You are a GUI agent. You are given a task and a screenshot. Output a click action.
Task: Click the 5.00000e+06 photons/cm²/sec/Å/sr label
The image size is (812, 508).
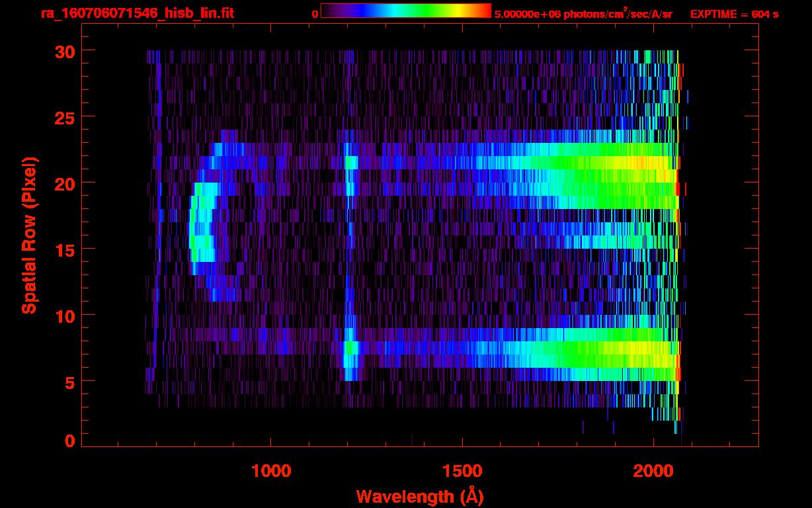click(x=583, y=13)
